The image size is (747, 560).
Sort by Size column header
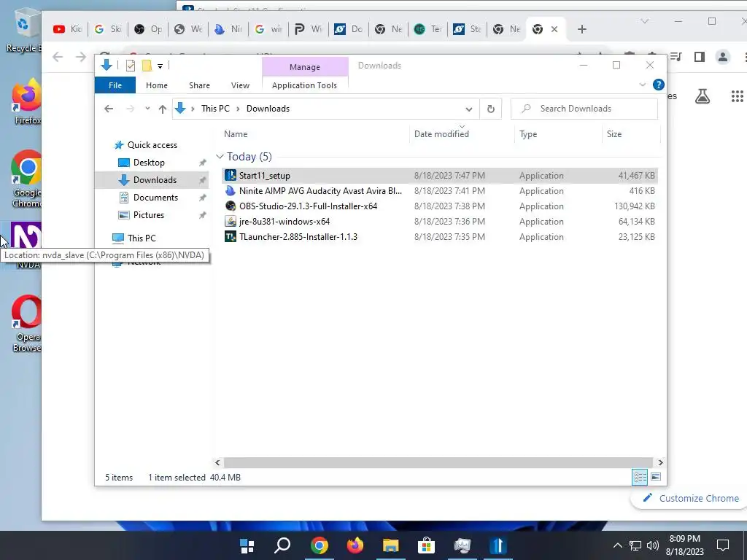[631, 134]
